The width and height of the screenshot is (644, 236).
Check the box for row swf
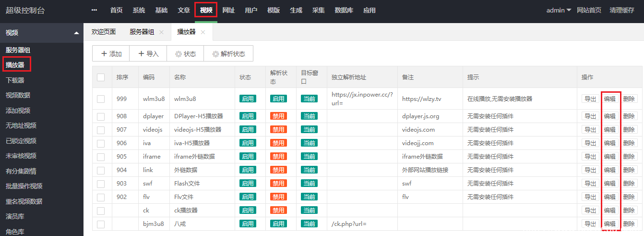[101, 184]
